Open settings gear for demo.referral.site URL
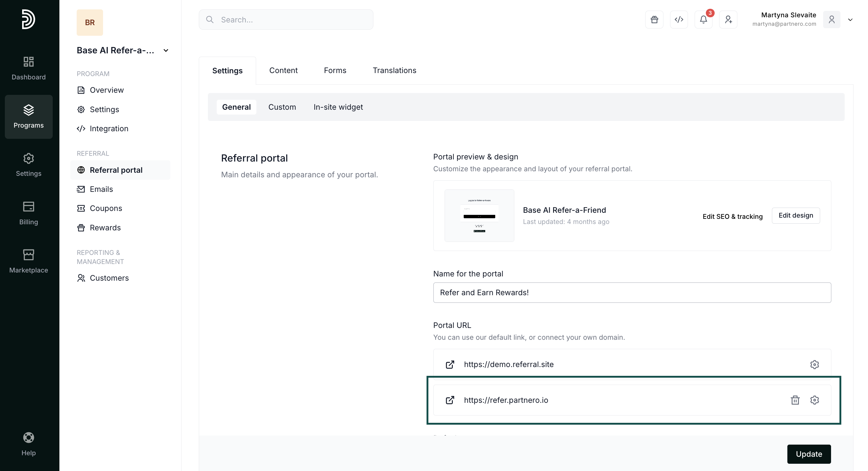 814,365
